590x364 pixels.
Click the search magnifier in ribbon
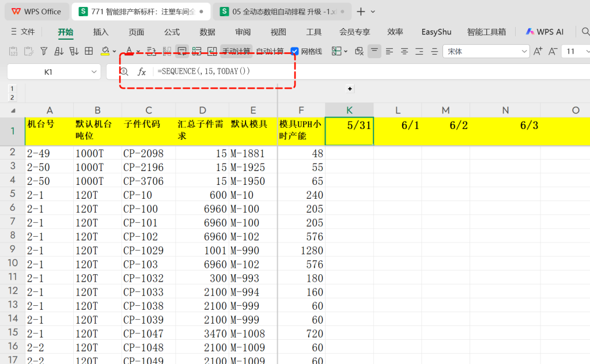coord(585,32)
